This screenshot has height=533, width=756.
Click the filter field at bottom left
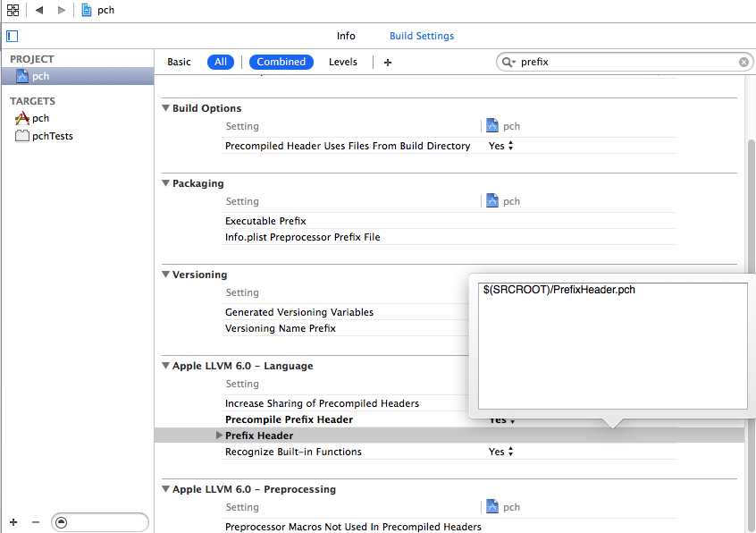tap(100, 522)
